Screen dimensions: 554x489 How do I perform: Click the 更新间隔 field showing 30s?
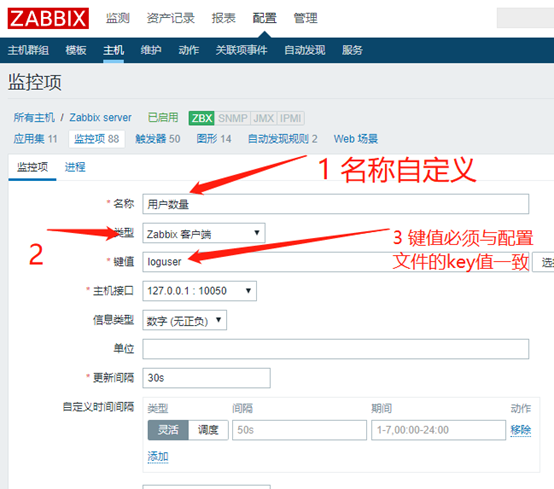tap(207, 378)
